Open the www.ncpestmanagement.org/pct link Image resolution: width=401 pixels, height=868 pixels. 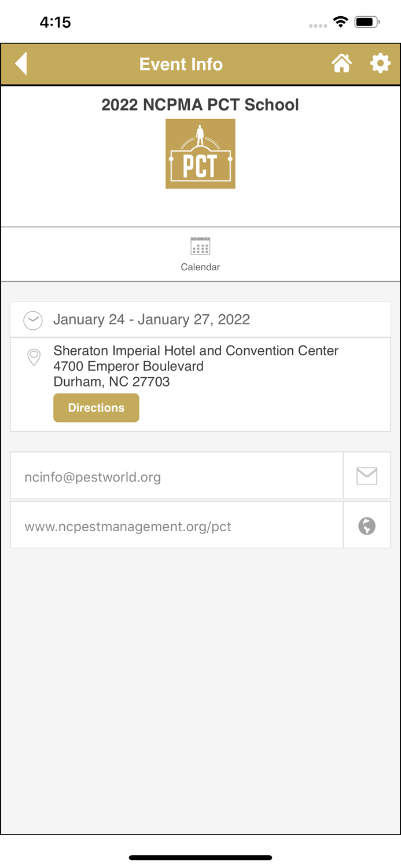coord(128,527)
